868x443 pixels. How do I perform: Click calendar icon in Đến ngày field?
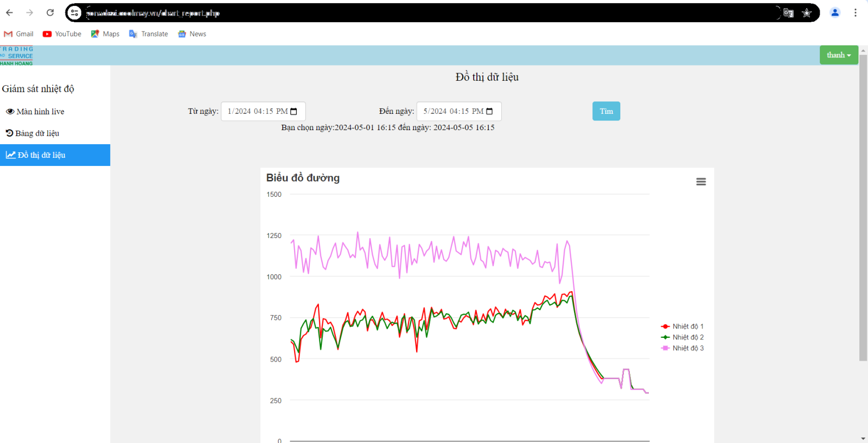point(489,112)
